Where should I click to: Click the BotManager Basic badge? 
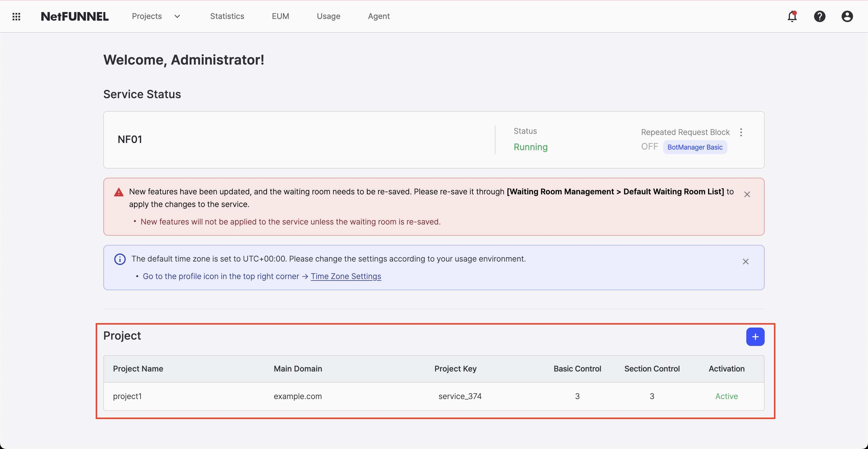point(695,147)
